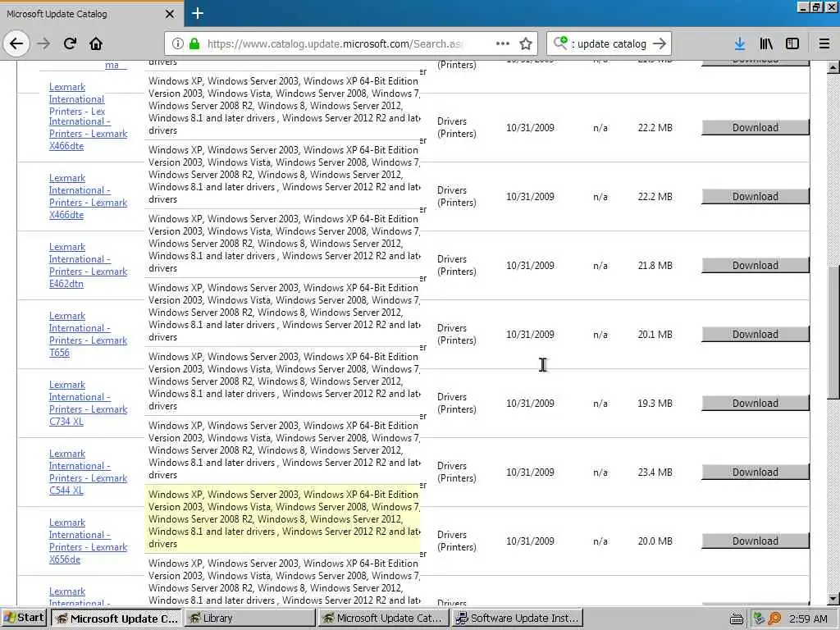This screenshot has width=840, height=630.
Task: Open the page actions three-dot menu
Action: [503, 44]
